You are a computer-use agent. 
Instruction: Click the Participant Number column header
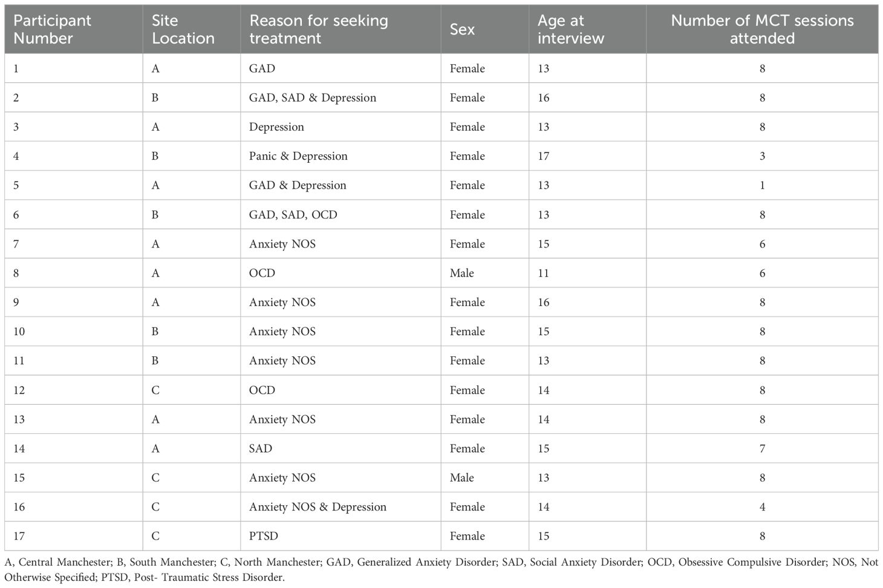[52, 29]
